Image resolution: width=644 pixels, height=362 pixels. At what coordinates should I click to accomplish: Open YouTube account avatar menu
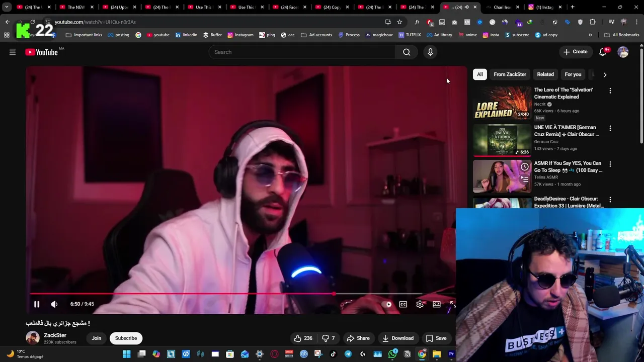coord(623,52)
